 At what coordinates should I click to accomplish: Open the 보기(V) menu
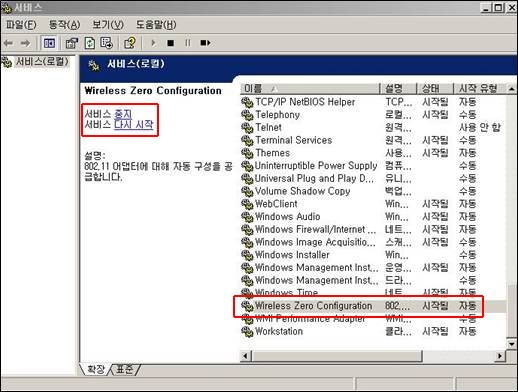pos(108,25)
